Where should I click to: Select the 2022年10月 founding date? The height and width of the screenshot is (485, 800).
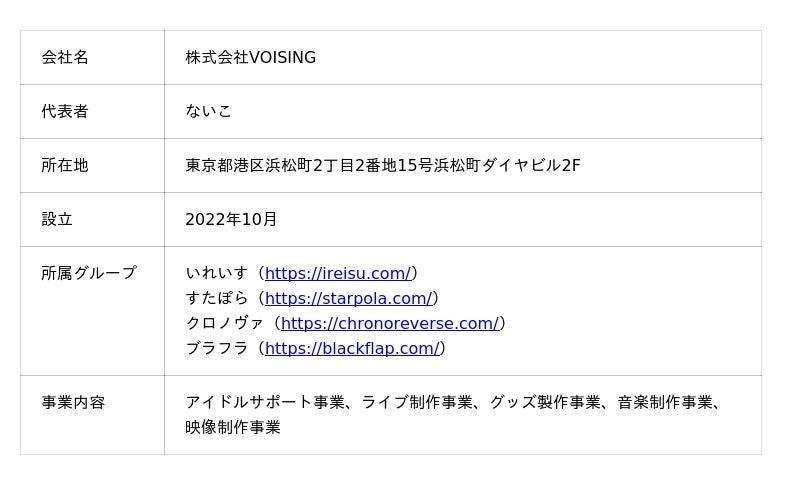pyautogui.click(x=231, y=220)
